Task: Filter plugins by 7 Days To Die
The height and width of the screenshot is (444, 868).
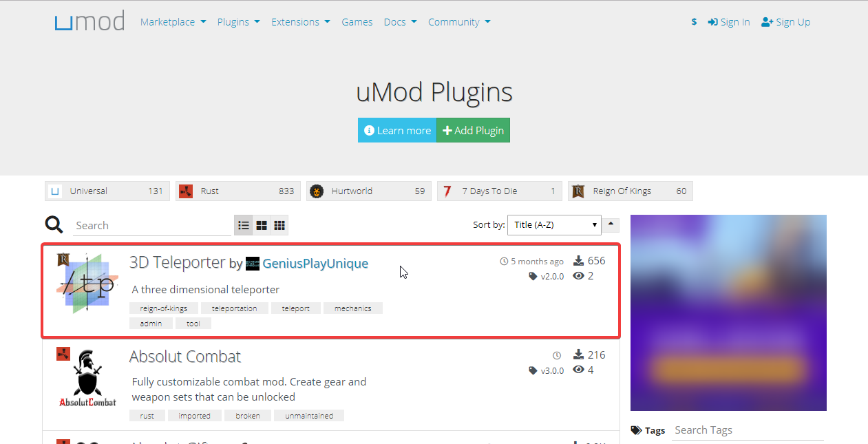Action: tap(500, 191)
